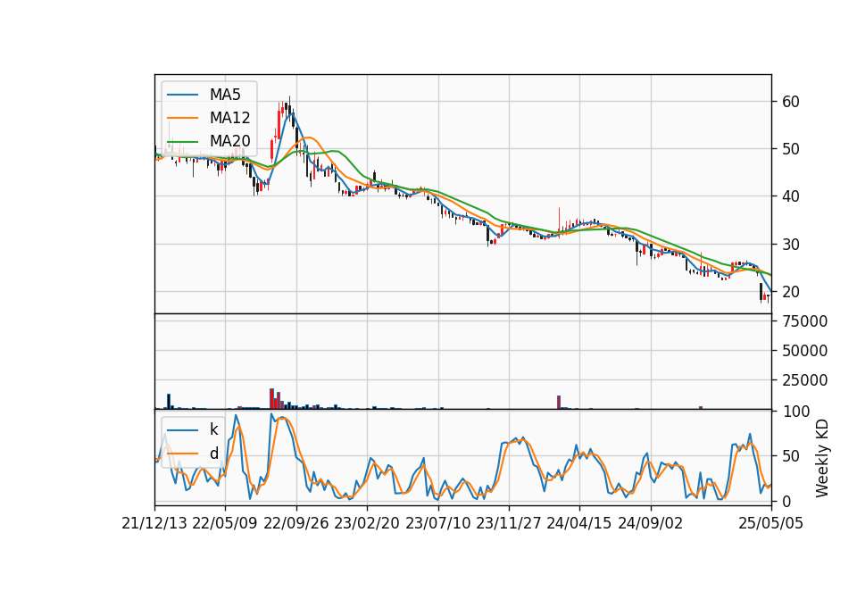Screen dimensions: 857x616
Task: Click the volume axis label 75000
Action: [804, 321]
